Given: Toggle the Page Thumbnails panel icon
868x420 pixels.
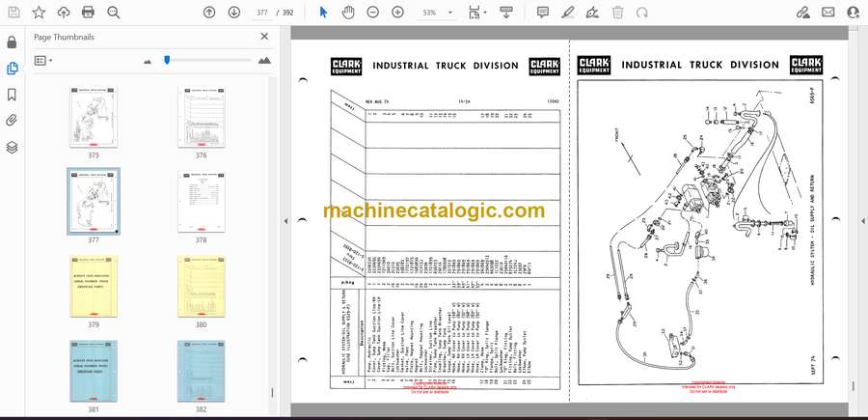Looking at the screenshot, I should point(12,69).
